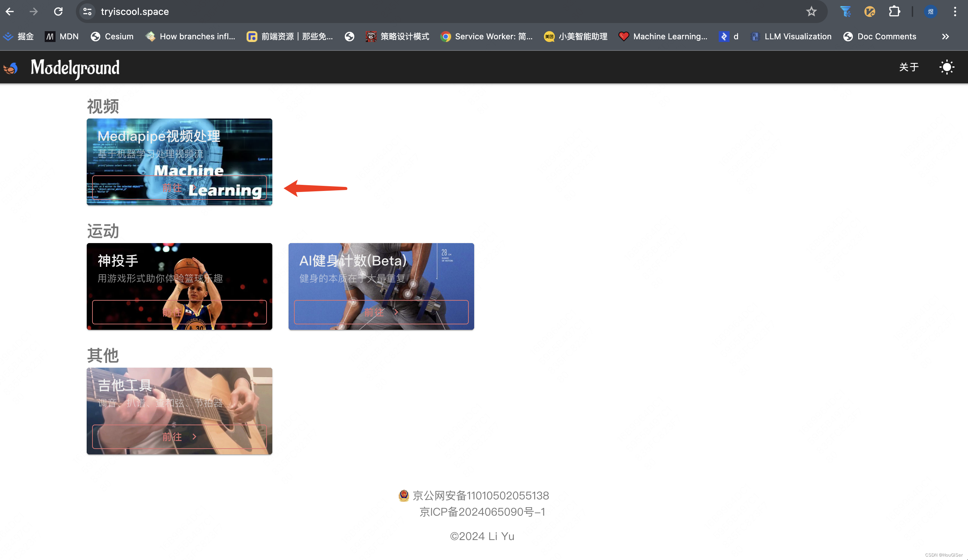This screenshot has width=968, height=560.
Task: Click the Modelground bird logo icon
Action: [x=11, y=68]
